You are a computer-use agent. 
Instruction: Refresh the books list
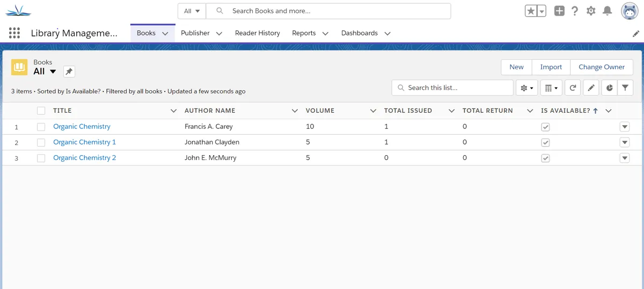pyautogui.click(x=573, y=88)
